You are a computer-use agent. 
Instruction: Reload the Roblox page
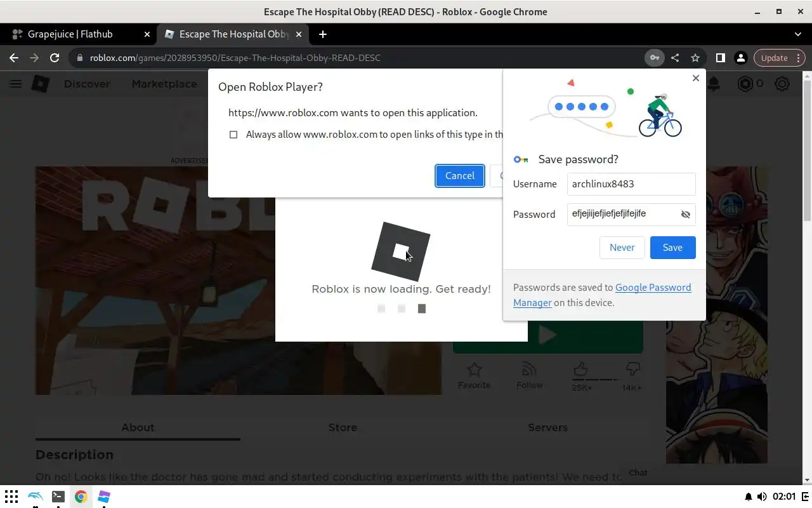55,58
